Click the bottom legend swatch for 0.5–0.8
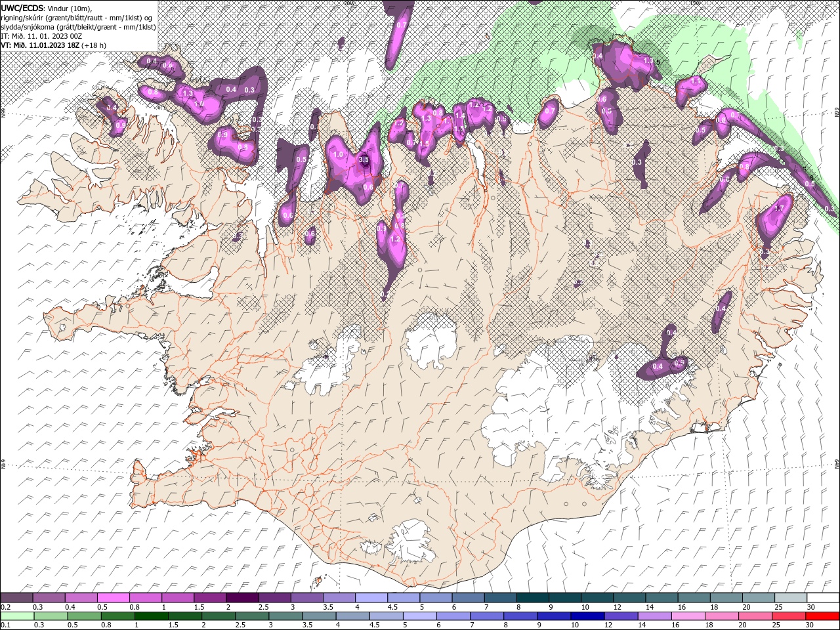The width and height of the screenshot is (840, 630). (85, 616)
